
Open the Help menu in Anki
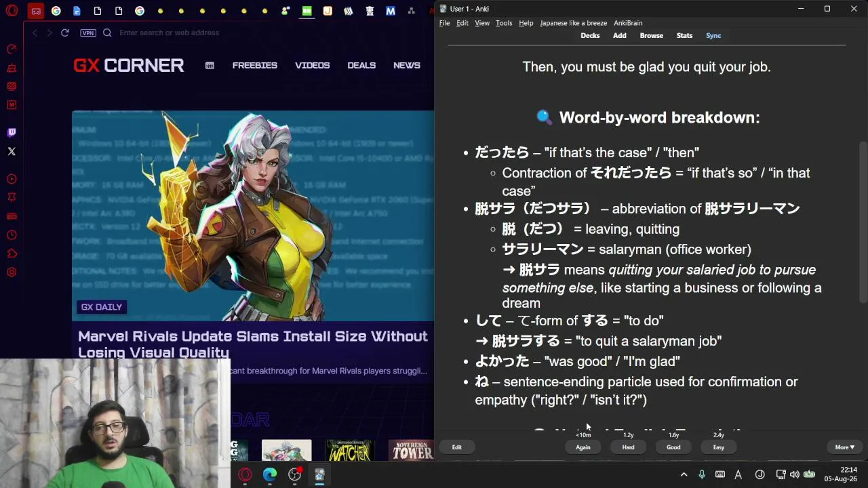coord(526,23)
